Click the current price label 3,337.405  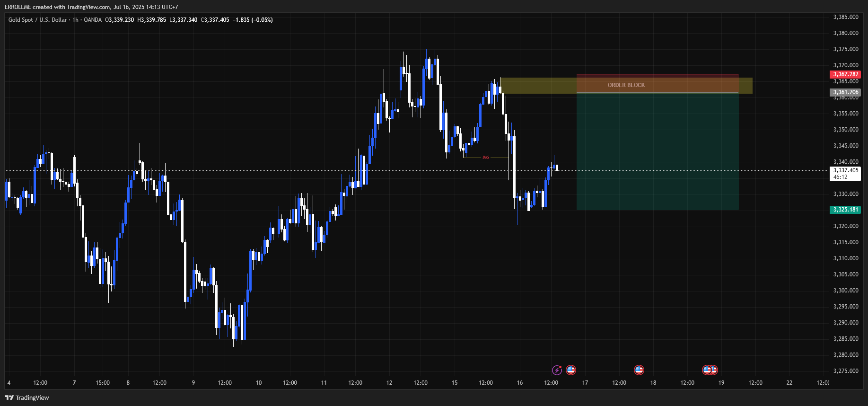click(845, 170)
